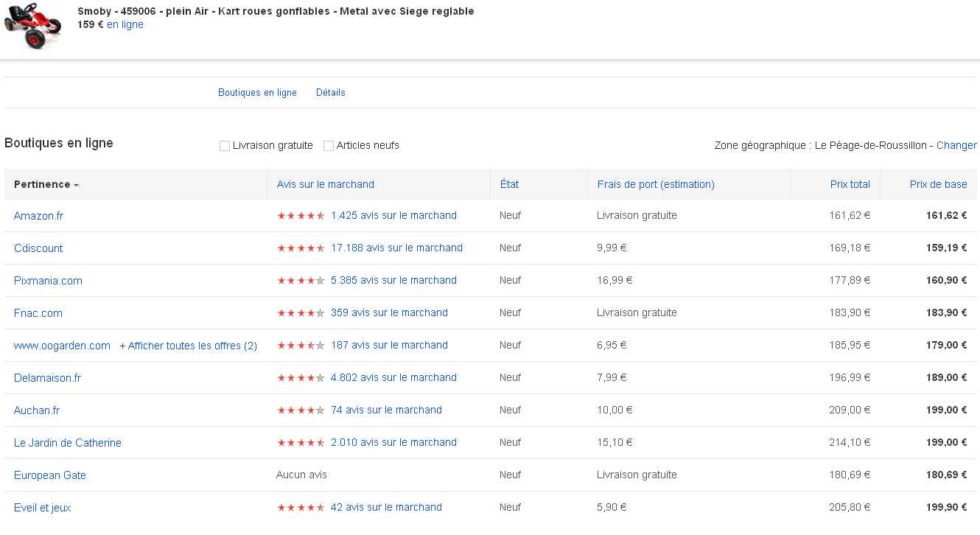Viewport: 980px width, 535px height.
Task: Click Cdiscount star rating icons
Action: pyautogui.click(x=301, y=248)
